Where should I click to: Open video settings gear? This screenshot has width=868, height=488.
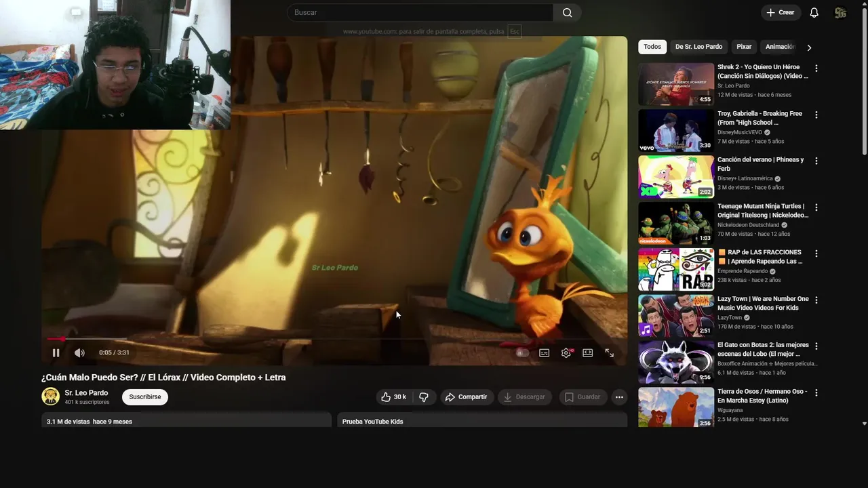pos(566,352)
